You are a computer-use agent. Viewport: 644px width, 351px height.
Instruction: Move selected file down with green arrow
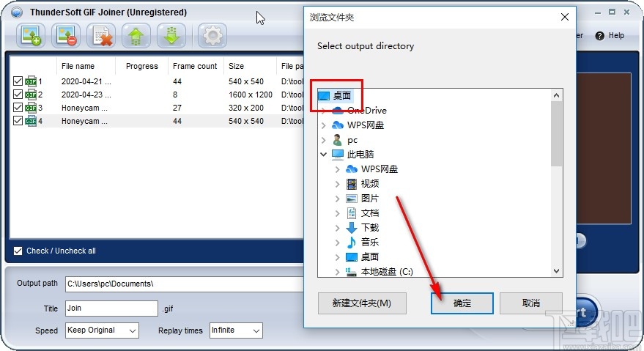171,35
